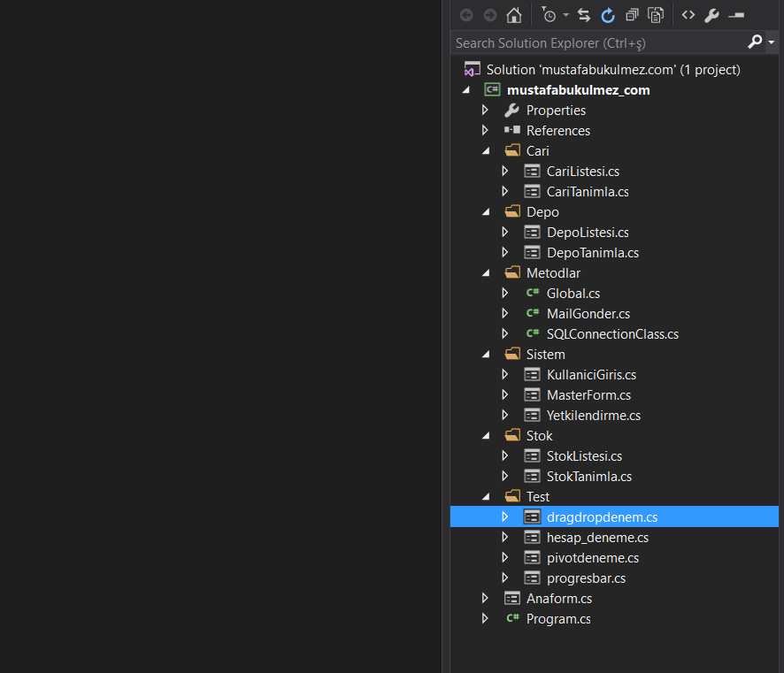Open Properties via the wrench icon
The height and width of the screenshot is (673, 784).
[711, 15]
